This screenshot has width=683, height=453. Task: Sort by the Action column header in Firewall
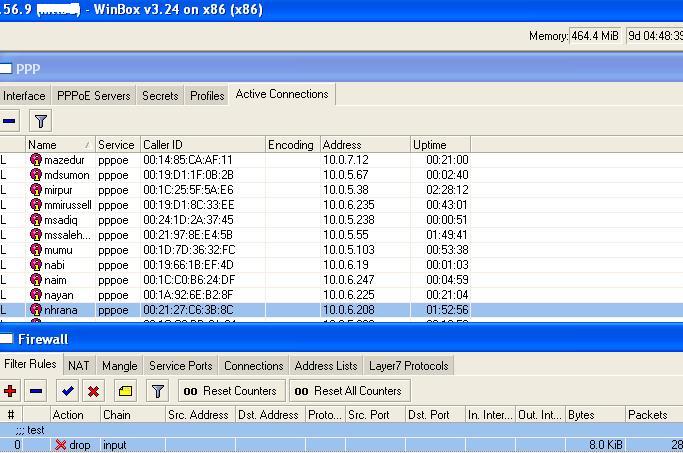point(75,415)
